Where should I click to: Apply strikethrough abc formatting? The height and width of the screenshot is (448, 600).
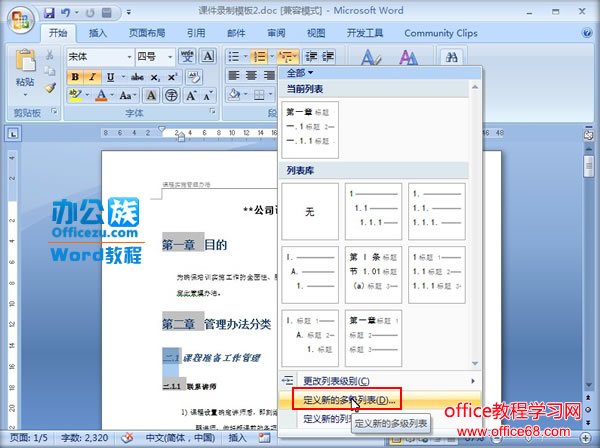pos(137,77)
